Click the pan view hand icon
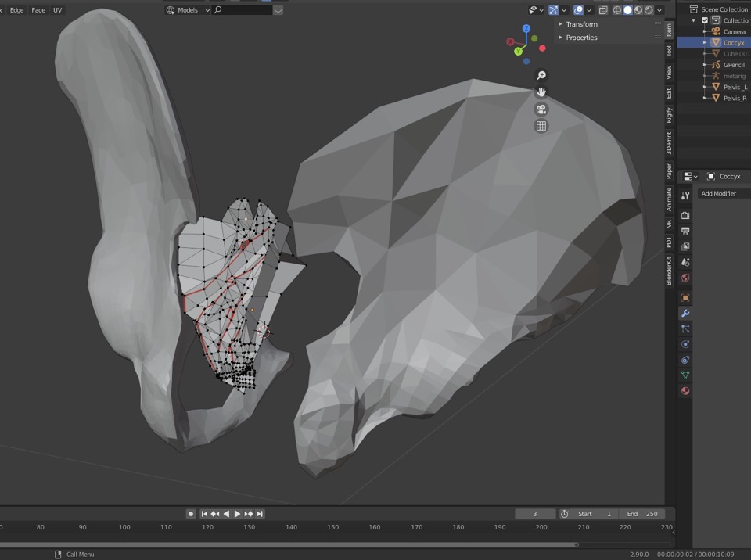This screenshot has width=751, height=560. (x=541, y=92)
